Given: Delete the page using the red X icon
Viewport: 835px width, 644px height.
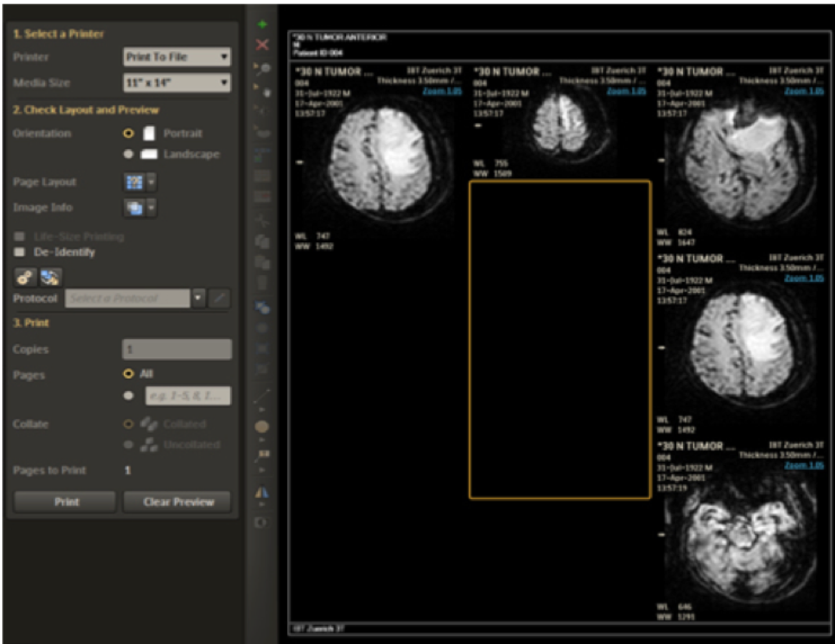Looking at the screenshot, I should 261,44.
